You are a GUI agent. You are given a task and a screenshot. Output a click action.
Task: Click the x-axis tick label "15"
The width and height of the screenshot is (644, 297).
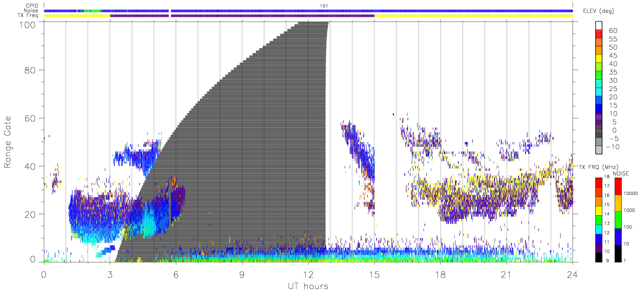coord(374,274)
